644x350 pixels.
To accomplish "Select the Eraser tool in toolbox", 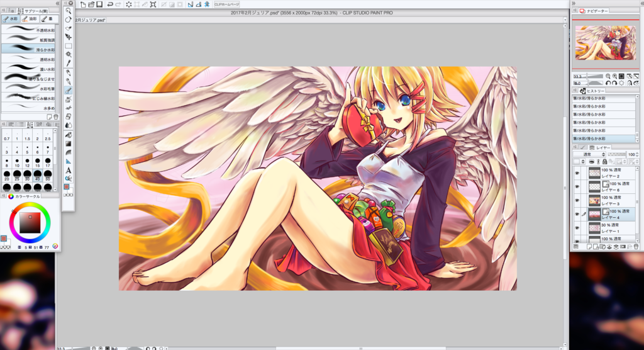I will tap(68, 116).
